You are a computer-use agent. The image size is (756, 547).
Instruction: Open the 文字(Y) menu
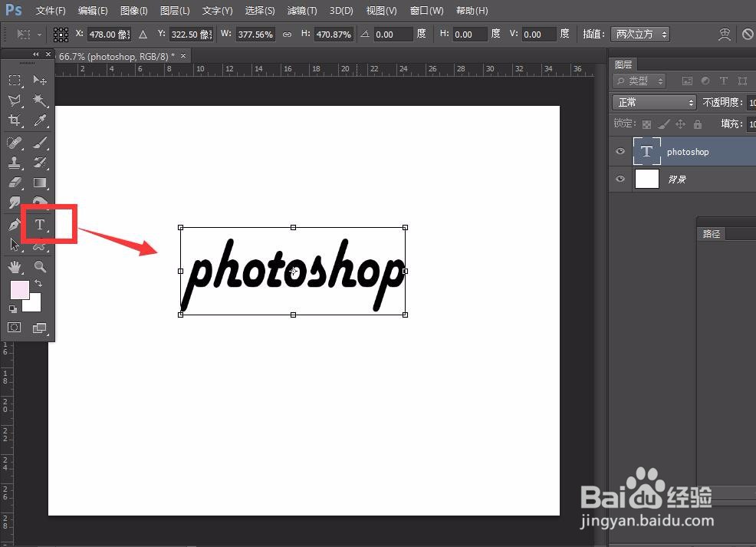click(217, 10)
